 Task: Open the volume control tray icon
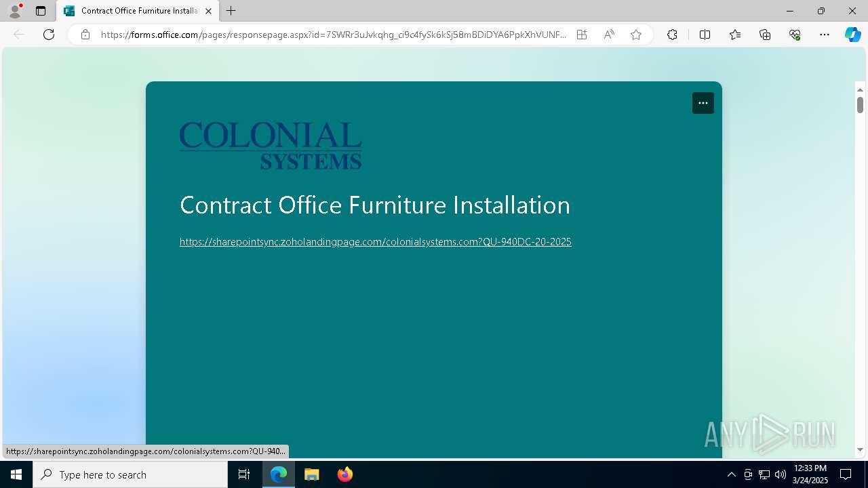(781, 474)
